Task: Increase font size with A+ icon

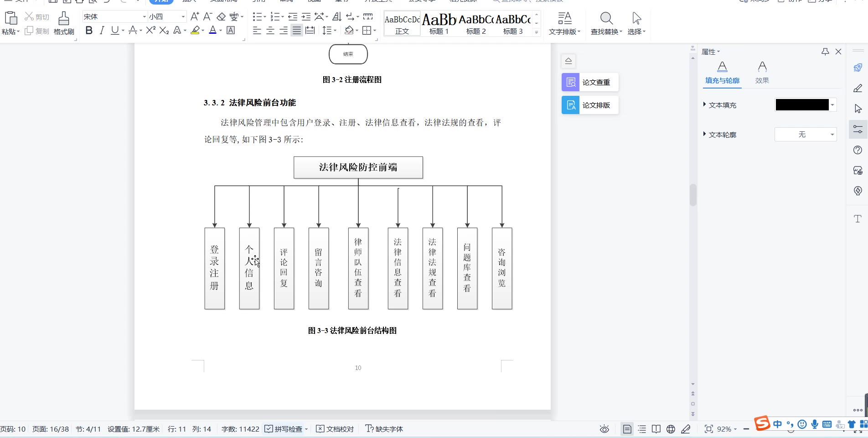Action: pos(195,16)
